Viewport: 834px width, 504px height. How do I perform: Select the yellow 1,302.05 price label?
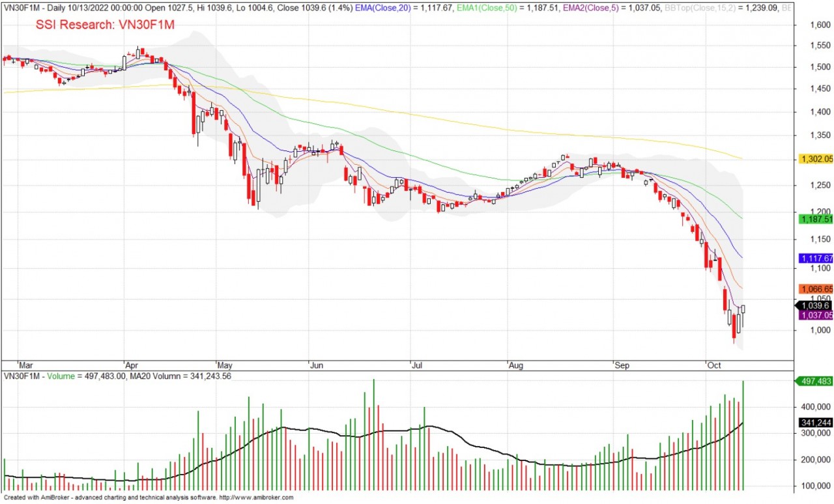[816, 159]
